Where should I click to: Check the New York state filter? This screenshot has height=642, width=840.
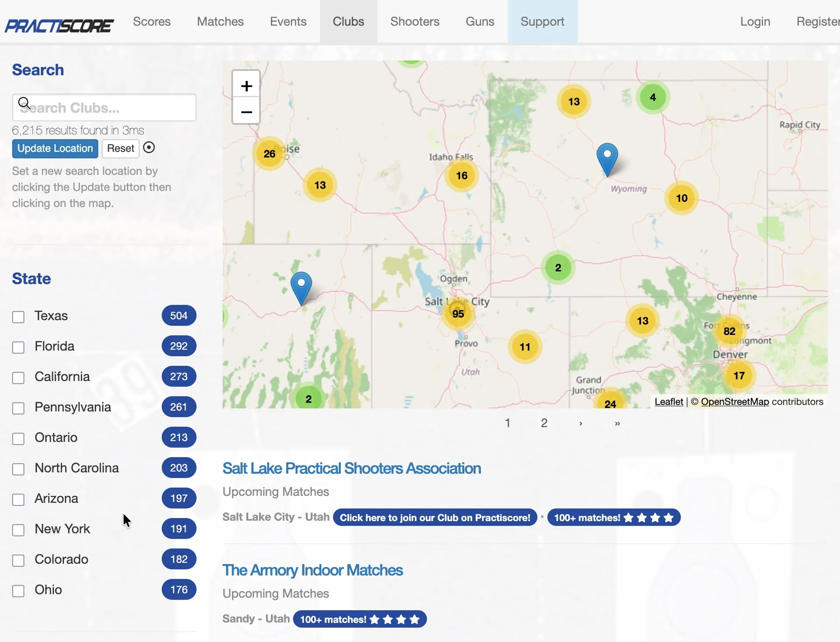point(18,530)
